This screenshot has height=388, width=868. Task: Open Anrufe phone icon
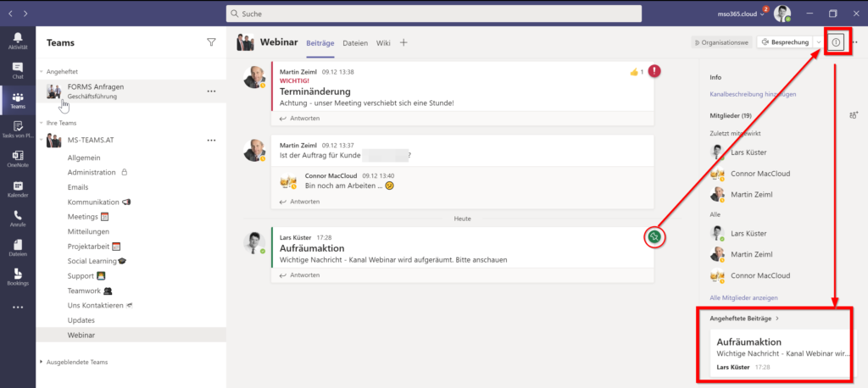(18, 218)
